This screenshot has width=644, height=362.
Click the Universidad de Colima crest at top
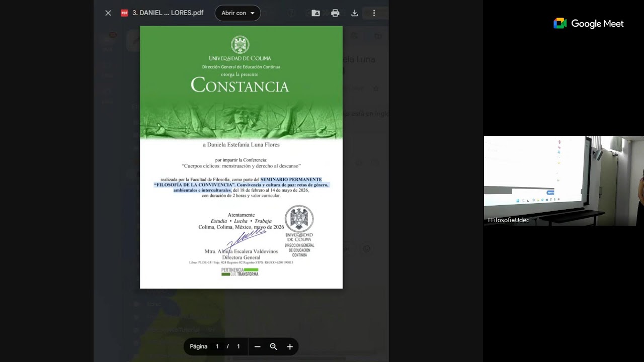pyautogui.click(x=240, y=45)
